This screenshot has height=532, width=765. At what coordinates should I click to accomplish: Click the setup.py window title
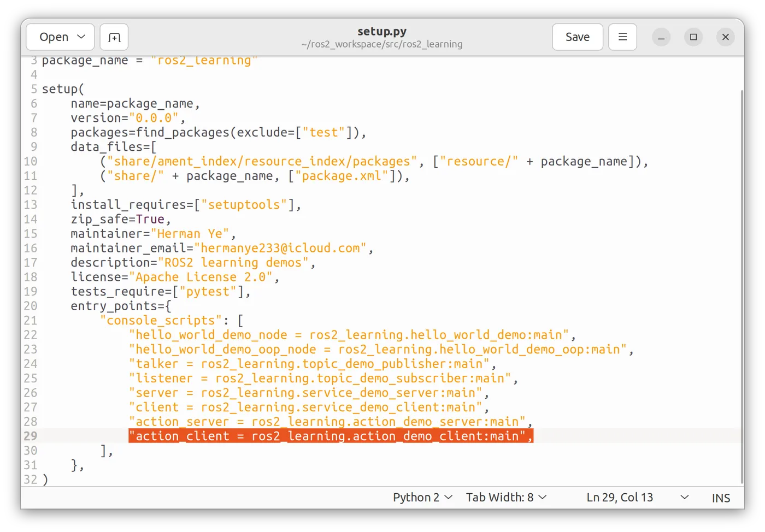click(382, 32)
